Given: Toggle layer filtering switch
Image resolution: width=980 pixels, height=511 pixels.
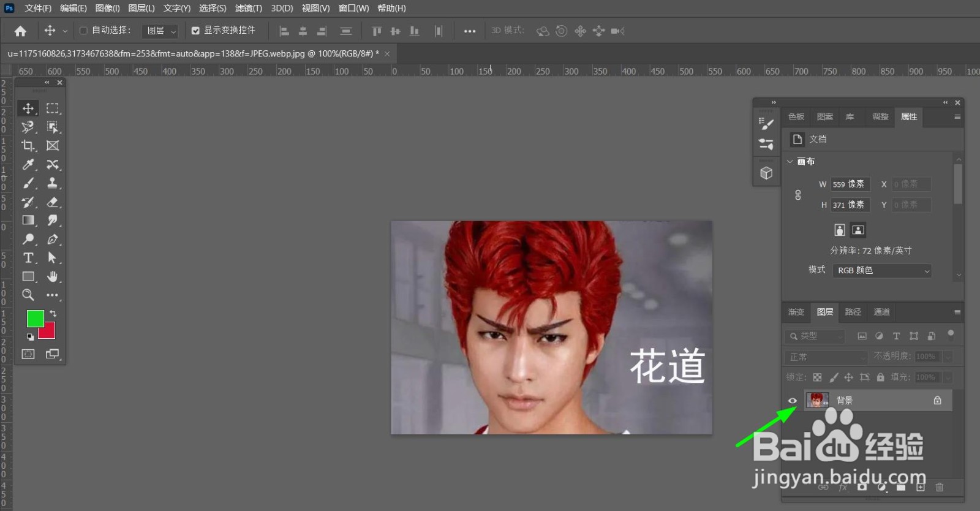Looking at the screenshot, I should [x=951, y=335].
